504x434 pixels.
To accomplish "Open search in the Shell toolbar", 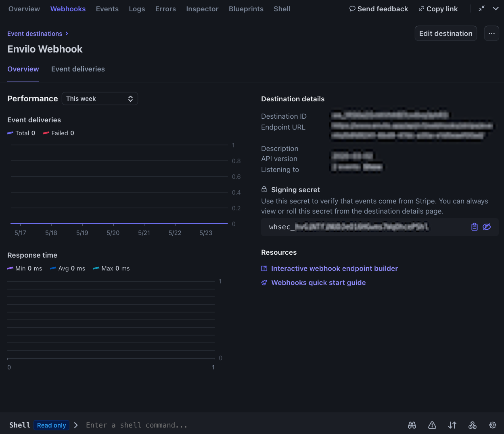I will click(x=412, y=425).
